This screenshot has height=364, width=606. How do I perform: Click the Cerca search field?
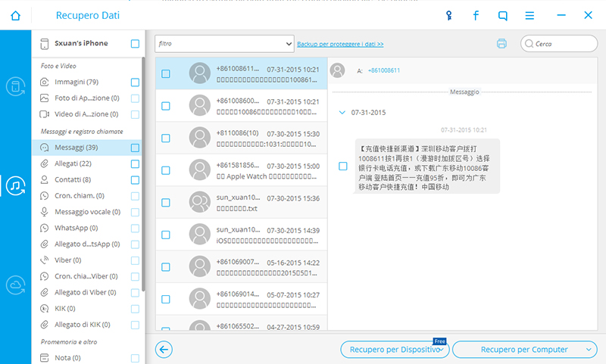564,44
